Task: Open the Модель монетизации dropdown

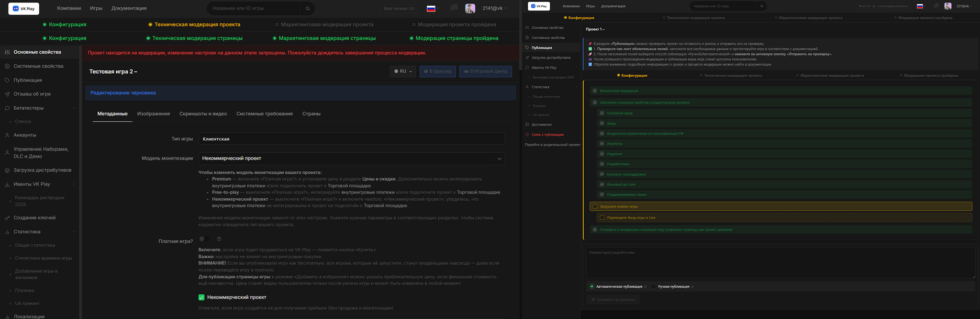Action: click(351, 159)
